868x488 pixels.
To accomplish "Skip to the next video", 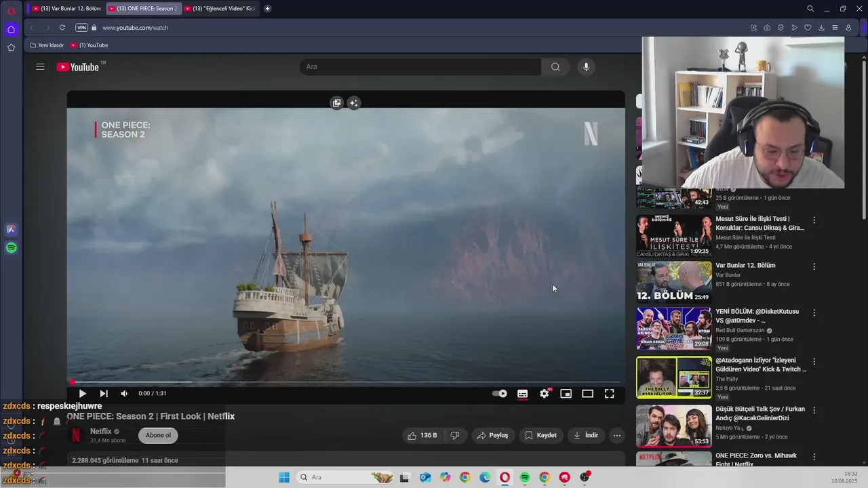I will click(x=104, y=394).
